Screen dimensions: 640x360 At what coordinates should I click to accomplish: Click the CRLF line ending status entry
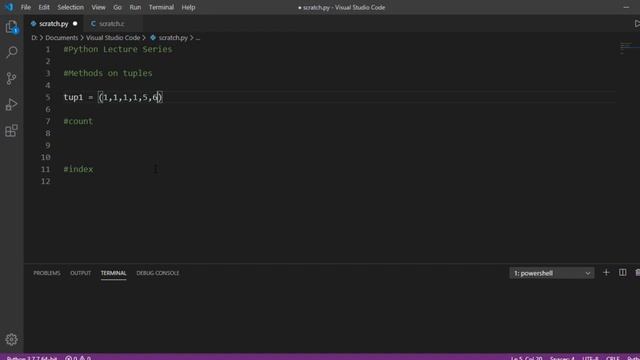pyautogui.click(x=613, y=358)
